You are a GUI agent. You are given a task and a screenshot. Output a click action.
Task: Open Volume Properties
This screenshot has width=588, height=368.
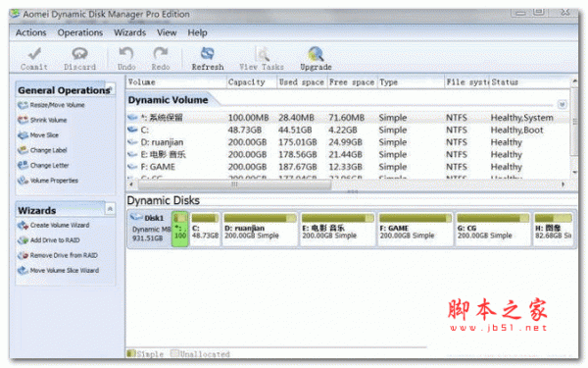(48, 181)
